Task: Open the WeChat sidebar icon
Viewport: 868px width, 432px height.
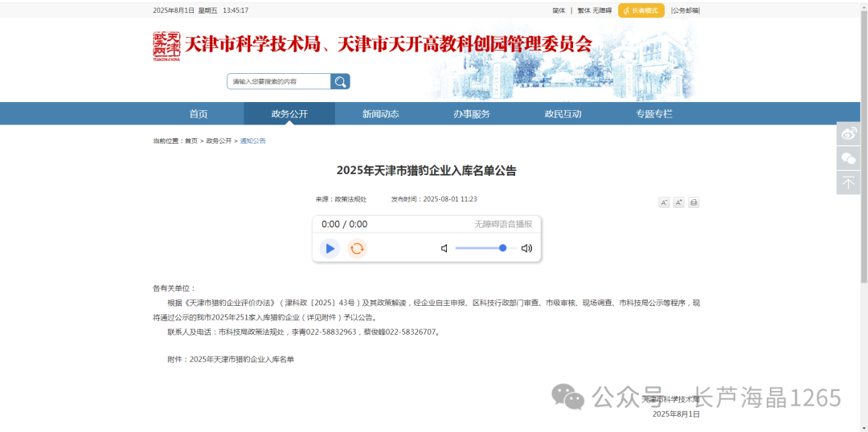Action: [x=849, y=158]
